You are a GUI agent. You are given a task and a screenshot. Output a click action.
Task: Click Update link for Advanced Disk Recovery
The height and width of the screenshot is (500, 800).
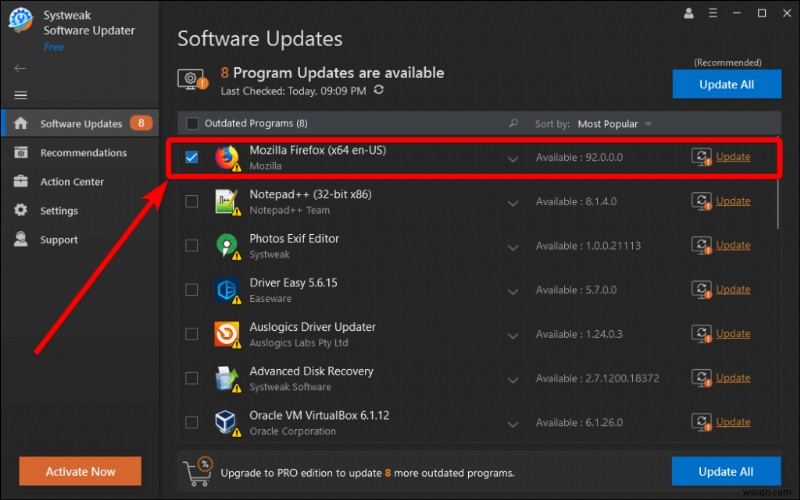(x=733, y=378)
